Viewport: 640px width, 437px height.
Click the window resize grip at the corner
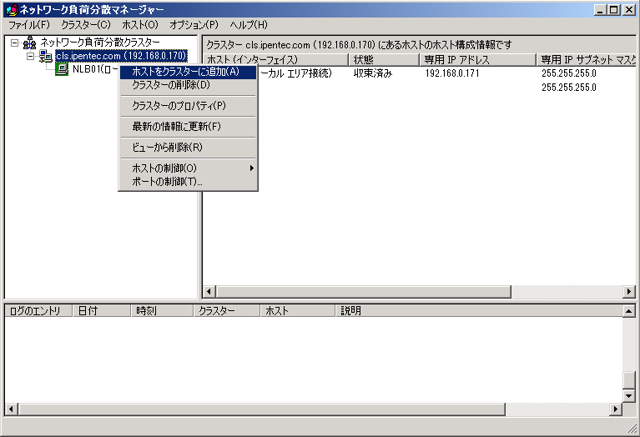point(632,429)
